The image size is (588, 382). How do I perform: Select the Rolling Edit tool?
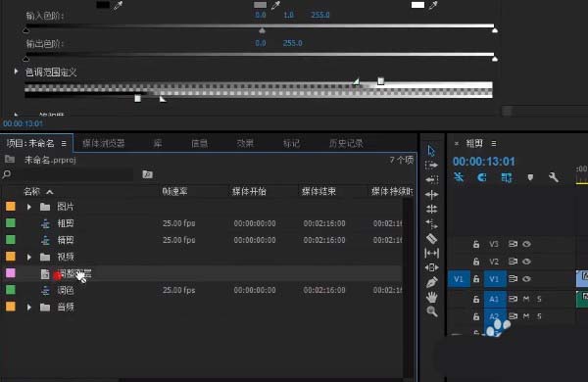coord(431,210)
